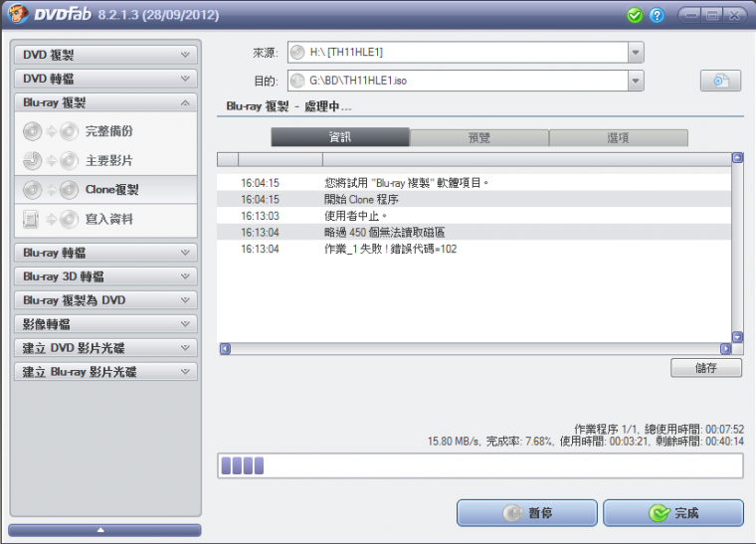Open the 來源 source drive dropdown
756x544 pixels.
point(636,53)
